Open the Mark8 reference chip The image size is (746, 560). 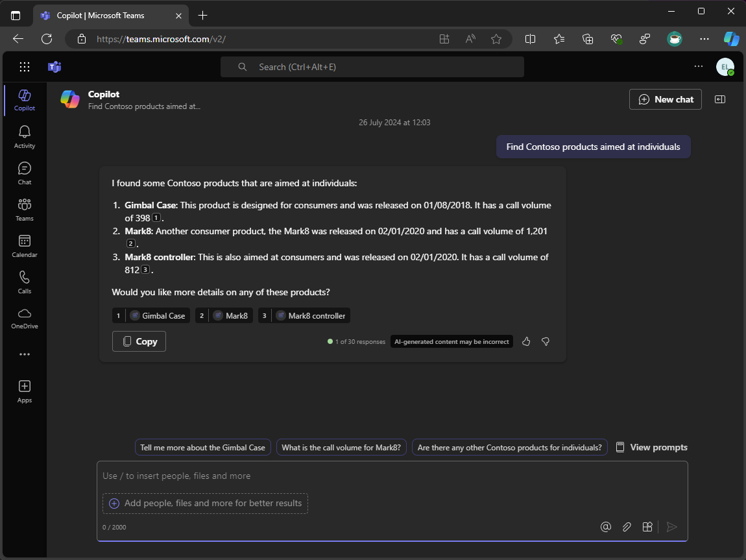coord(224,315)
